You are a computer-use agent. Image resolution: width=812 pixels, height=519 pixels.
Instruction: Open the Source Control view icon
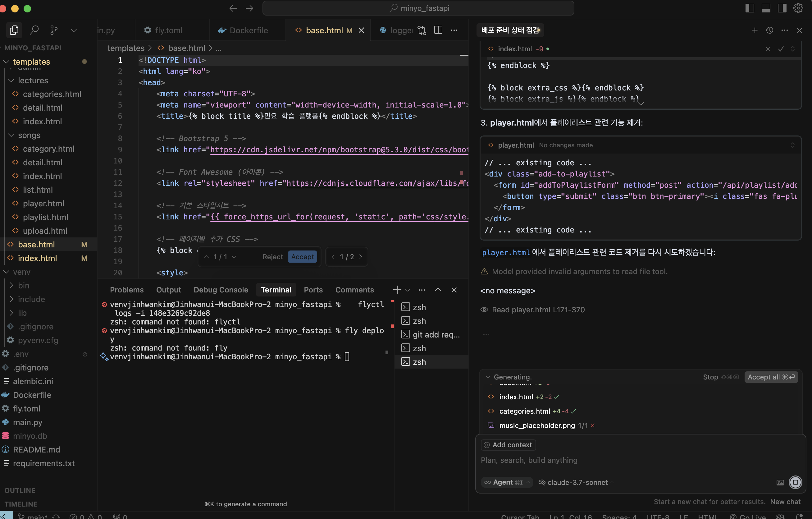(x=54, y=30)
